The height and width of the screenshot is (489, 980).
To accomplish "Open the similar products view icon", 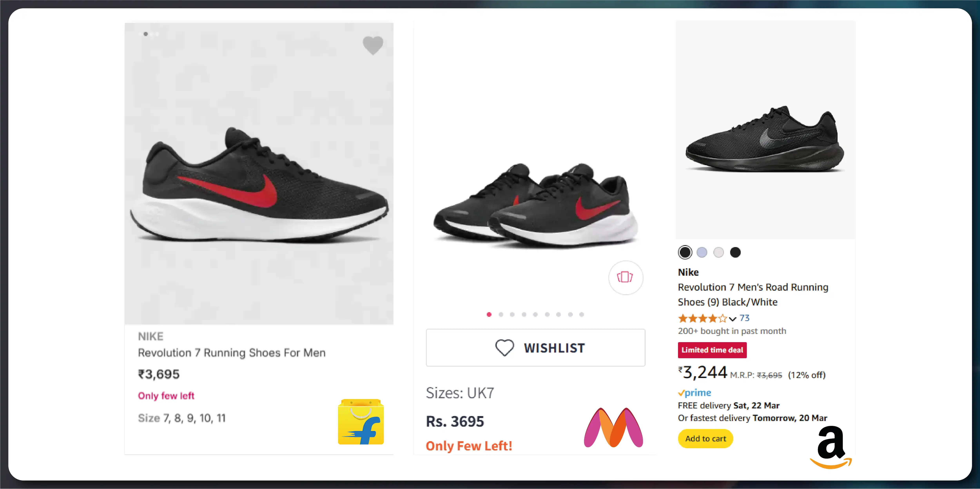I will coord(626,277).
